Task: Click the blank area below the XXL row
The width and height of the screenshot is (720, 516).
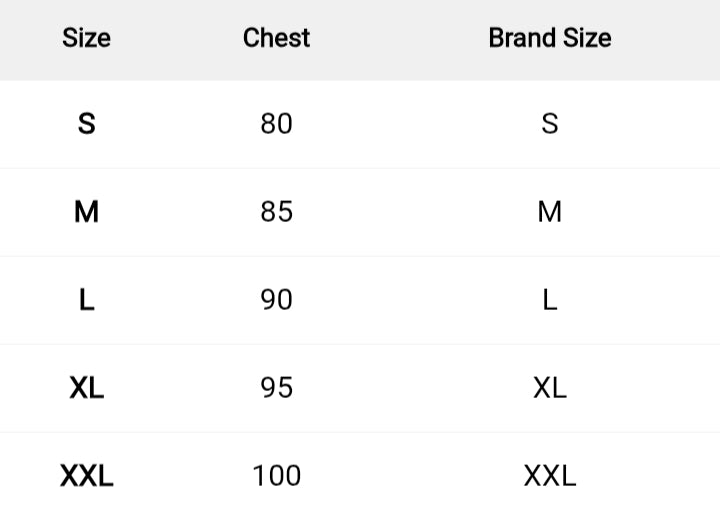Action: (400, 508)
